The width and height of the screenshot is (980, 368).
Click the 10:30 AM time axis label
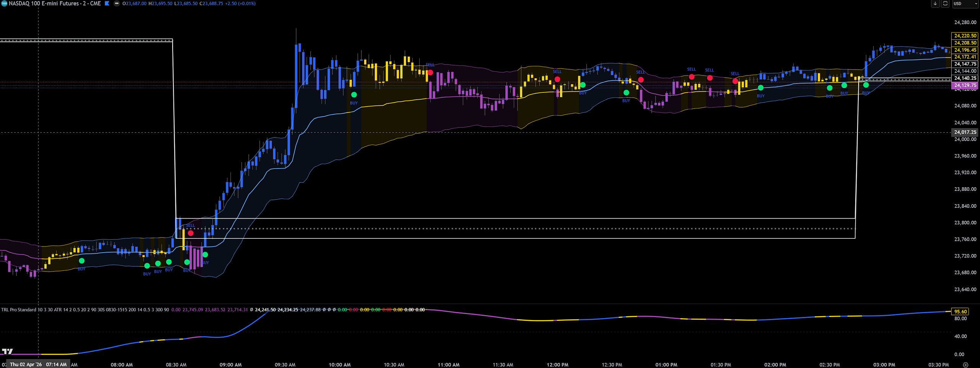tap(394, 365)
